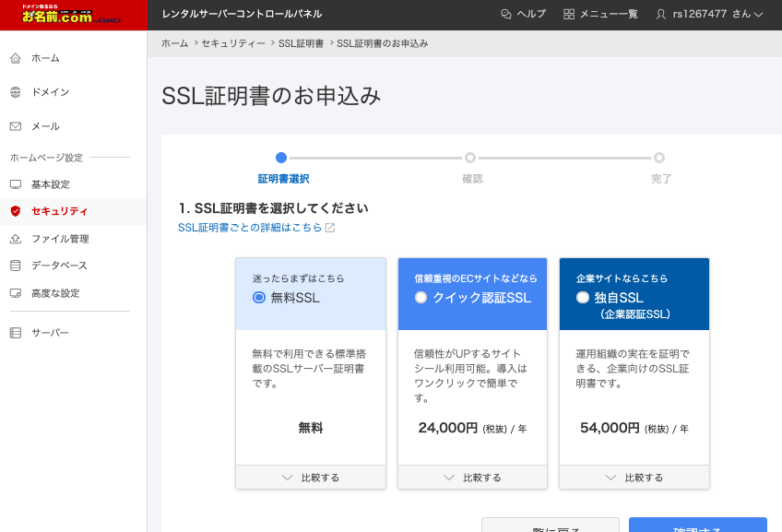782x532 pixels.
Task: Select the クイック認証SSL radio option
Action: (x=421, y=298)
